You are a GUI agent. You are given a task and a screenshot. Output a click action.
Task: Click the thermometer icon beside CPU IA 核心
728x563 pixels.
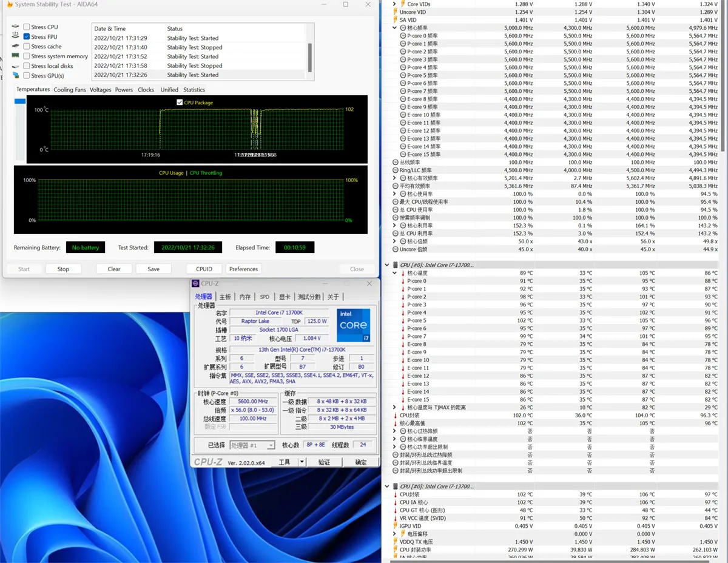pos(396,502)
